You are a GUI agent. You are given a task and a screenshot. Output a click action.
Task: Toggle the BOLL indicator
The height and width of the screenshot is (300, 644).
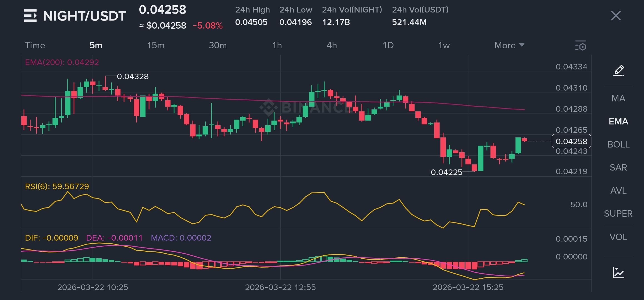[618, 144]
